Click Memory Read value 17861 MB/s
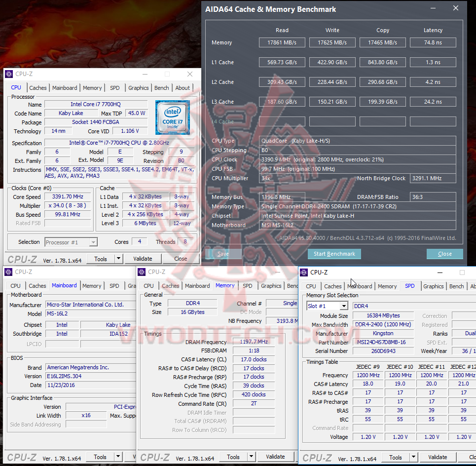476x466 pixels. pyautogui.click(x=282, y=42)
